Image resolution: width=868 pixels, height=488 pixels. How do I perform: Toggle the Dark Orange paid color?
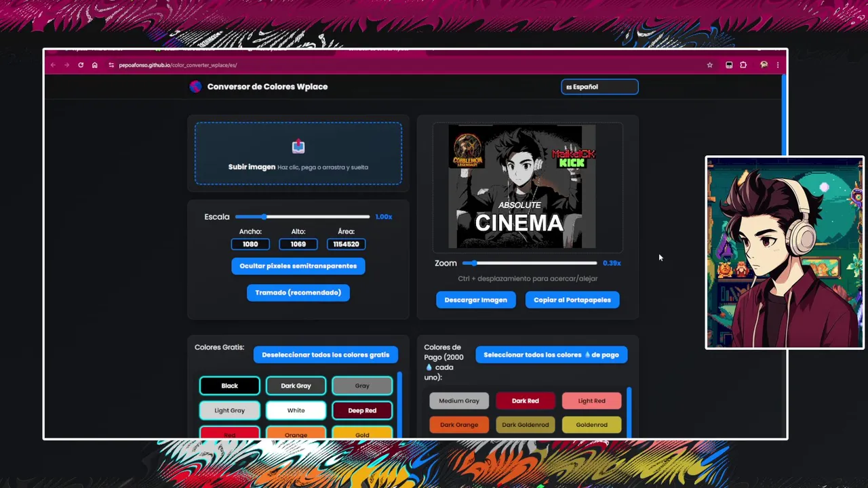[459, 425]
